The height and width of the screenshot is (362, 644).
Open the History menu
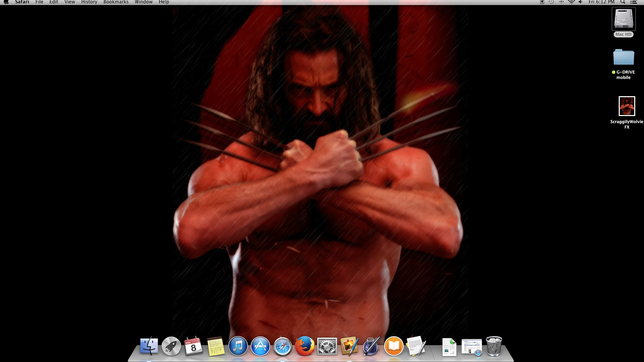89,2
